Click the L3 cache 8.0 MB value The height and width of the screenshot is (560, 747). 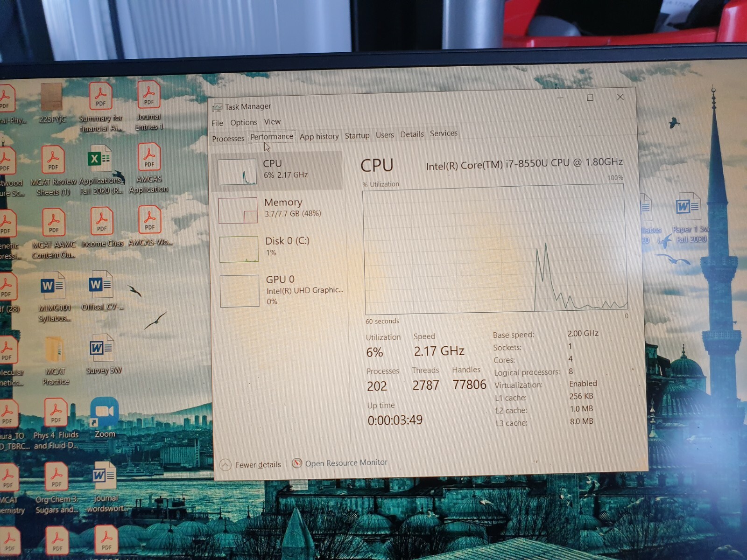[x=581, y=421]
